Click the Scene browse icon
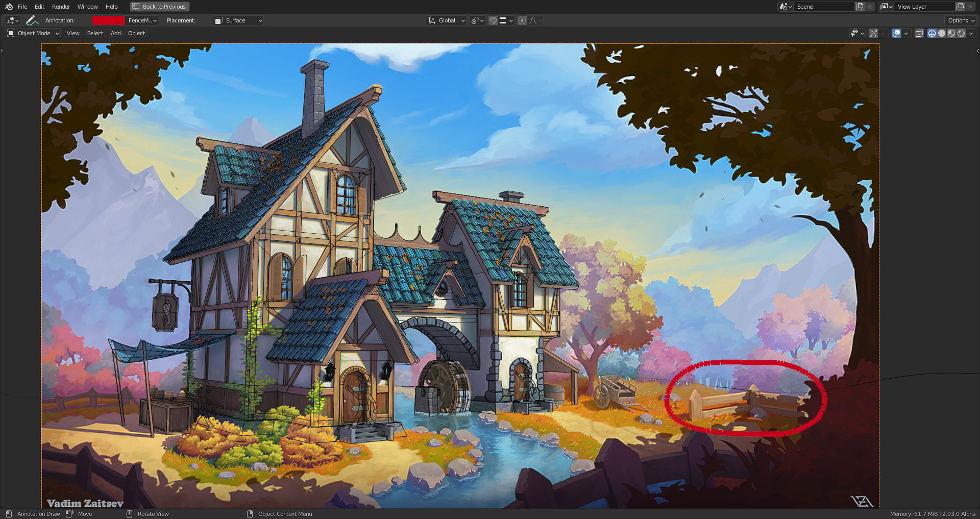980x519 pixels. pos(786,7)
